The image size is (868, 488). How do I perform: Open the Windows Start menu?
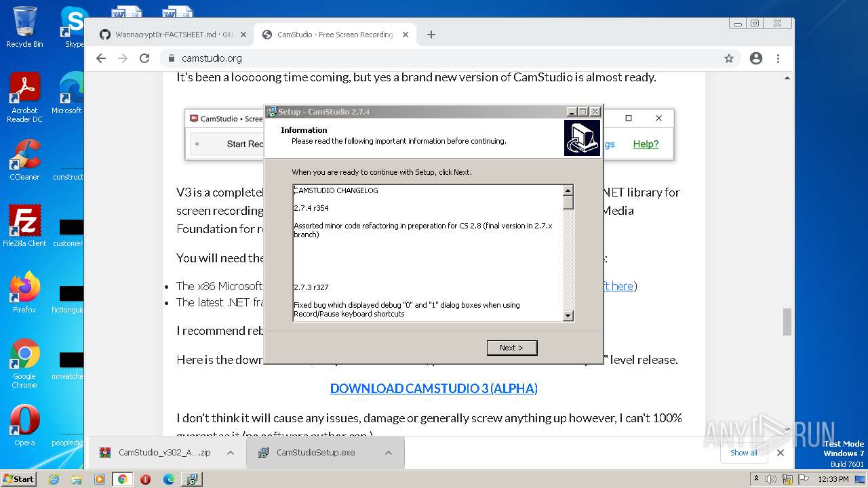(18, 479)
